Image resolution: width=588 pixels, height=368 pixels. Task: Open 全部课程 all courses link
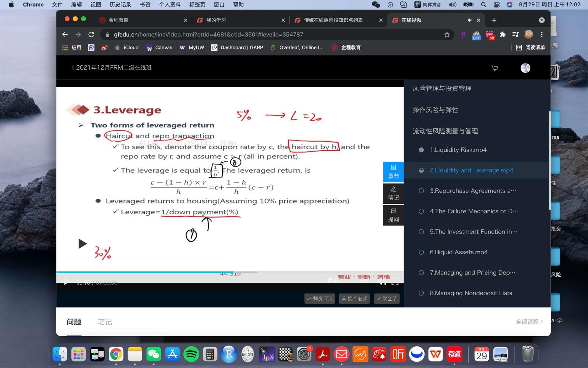(x=529, y=321)
